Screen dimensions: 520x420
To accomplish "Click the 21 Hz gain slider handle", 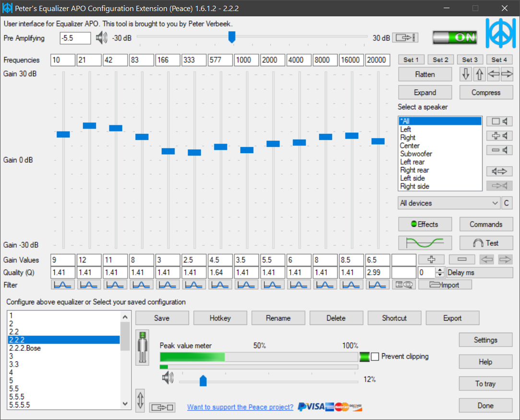I will pyautogui.click(x=90, y=125).
